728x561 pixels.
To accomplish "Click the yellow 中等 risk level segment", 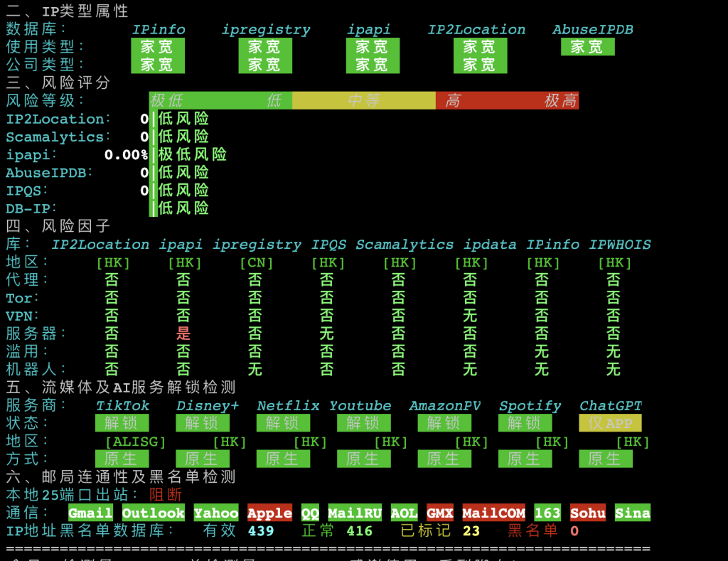I will (363, 101).
